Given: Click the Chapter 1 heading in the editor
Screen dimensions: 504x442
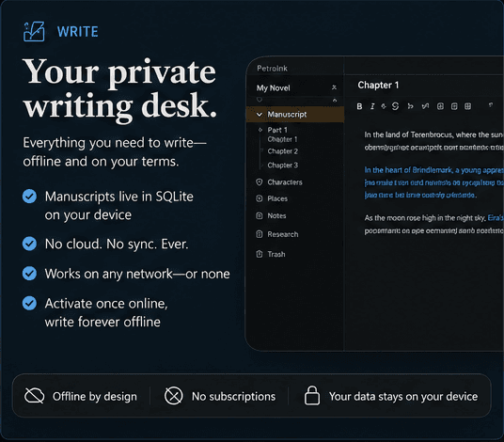Looking at the screenshot, I should coord(378,86).
